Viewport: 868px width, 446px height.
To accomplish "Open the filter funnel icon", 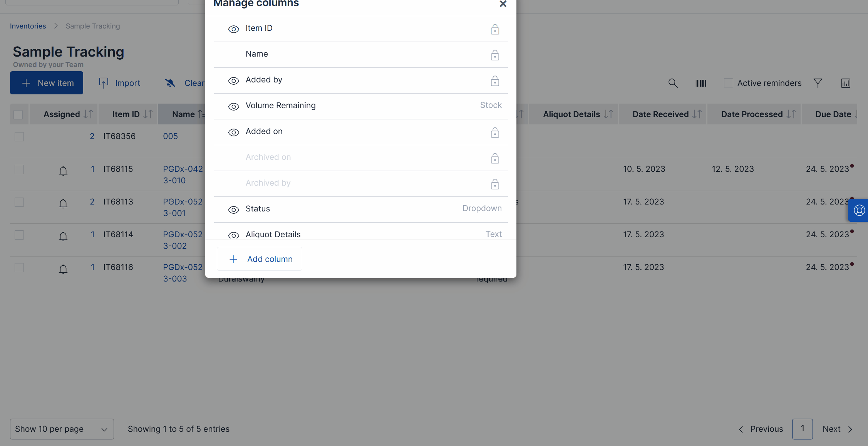I will [818, 83].
